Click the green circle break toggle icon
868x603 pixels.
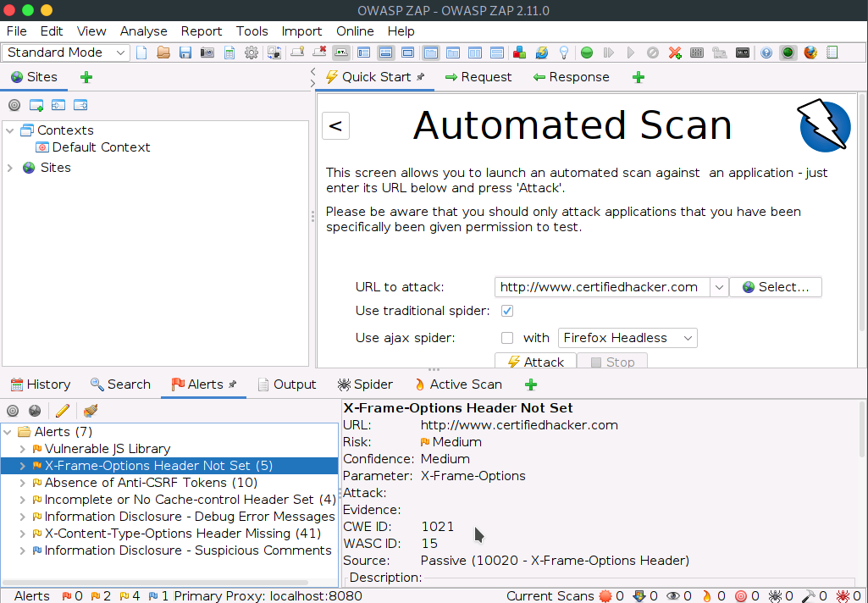click(586, 53)
